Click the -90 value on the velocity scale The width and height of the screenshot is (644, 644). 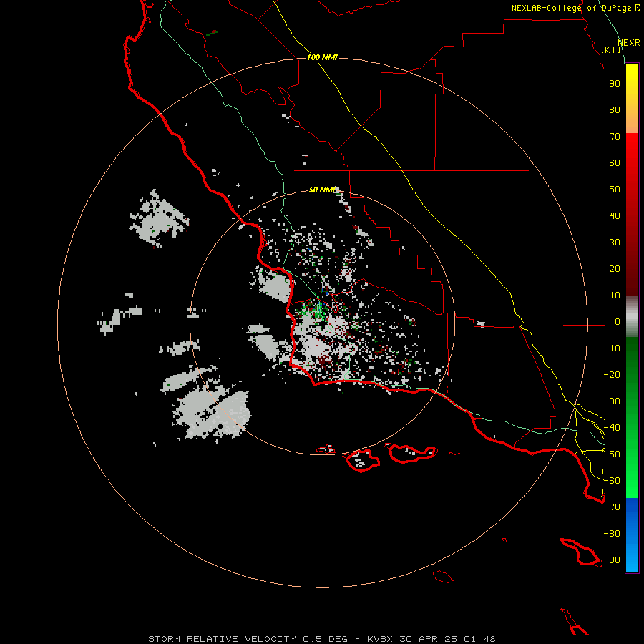(612, 560)
